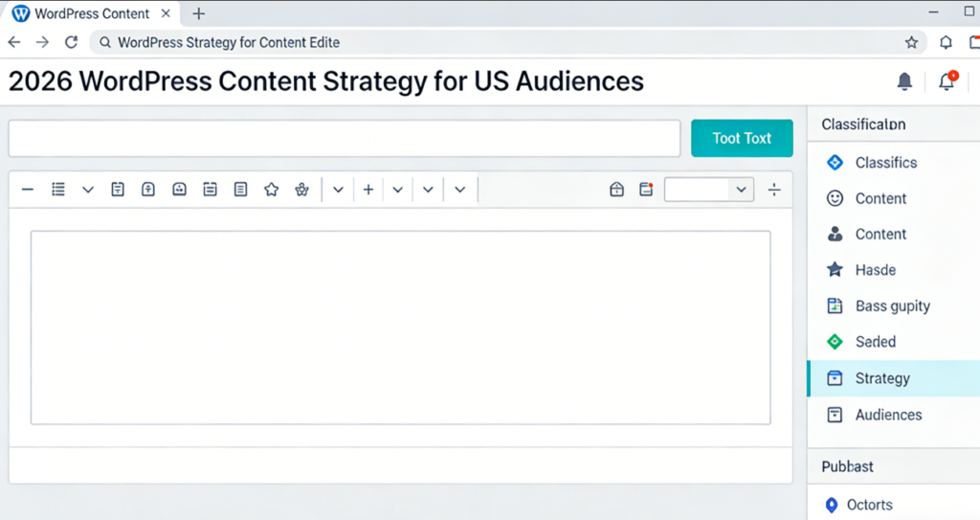Image resolution: width=980 pixels, height=520 pixels.
Task: Select Audiences in the classification sidebar
Action: click(888, 415)
